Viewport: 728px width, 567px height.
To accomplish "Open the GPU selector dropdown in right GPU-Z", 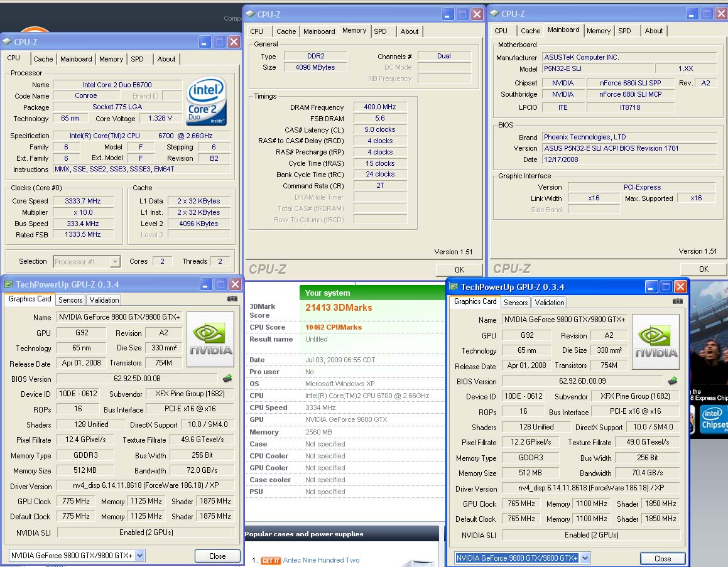I will (x=585, y=558).
